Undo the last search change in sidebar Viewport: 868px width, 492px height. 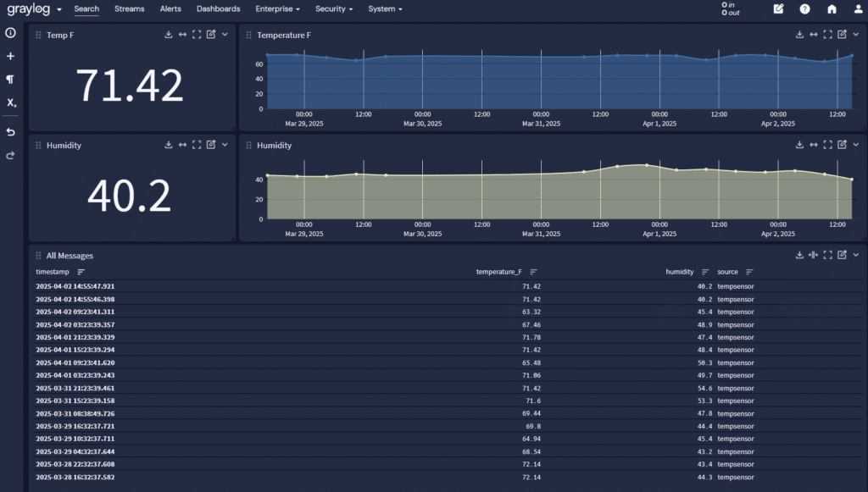click(x=9, y=132)
